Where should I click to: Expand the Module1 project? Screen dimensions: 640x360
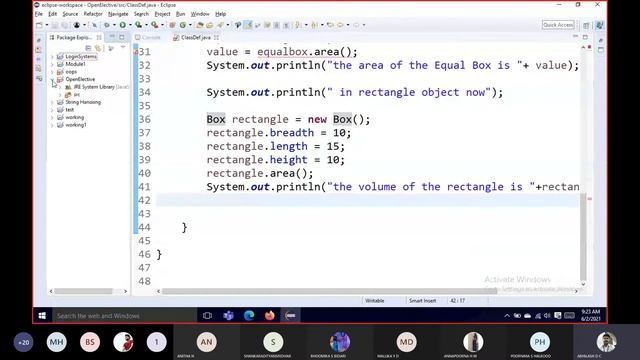[x=52, y=64]
